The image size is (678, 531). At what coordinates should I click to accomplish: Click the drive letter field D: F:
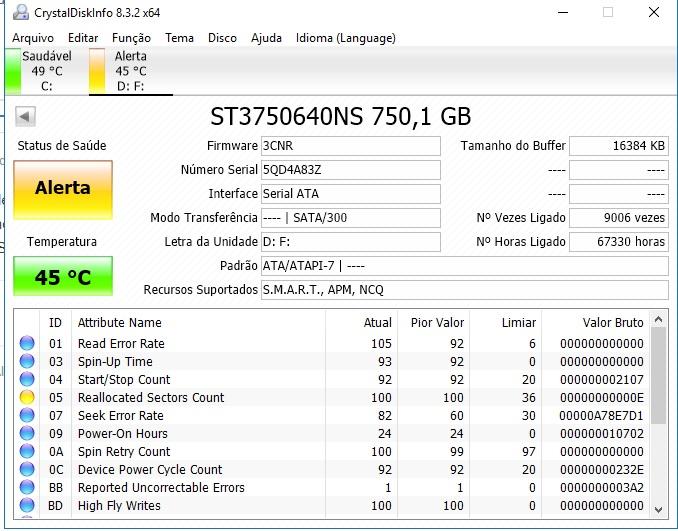351,242
